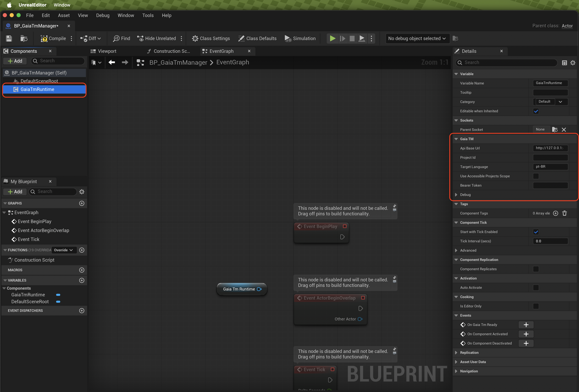This screenshot has height=392, width=579.
Task: Click the Eject / late-join play icon
Action: (x=362, y=38)
